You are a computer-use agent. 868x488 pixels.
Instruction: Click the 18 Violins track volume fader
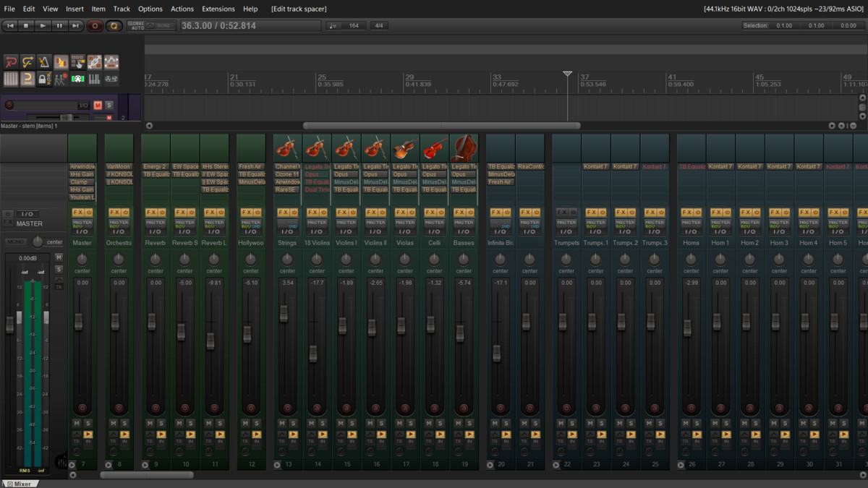[313, 354]
